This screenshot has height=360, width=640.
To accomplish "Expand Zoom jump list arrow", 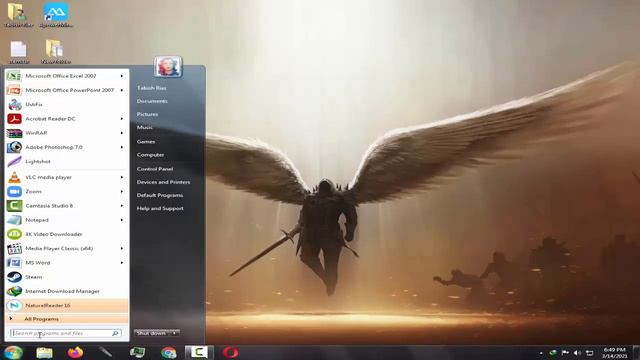I will pyautogui.click(x=122, y=191).
